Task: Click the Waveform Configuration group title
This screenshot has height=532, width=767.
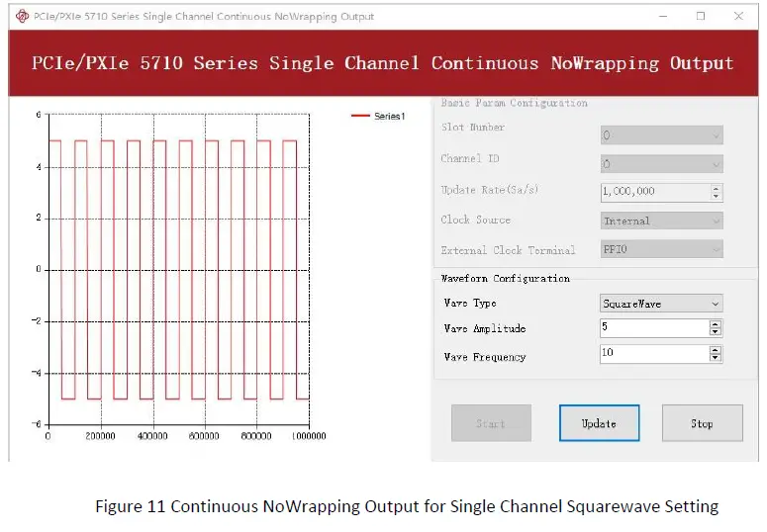Action: [x=506, y=278]
